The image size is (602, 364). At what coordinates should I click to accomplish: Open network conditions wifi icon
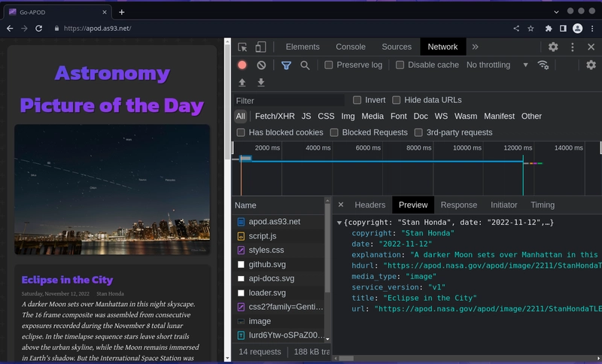coord(543,65)
